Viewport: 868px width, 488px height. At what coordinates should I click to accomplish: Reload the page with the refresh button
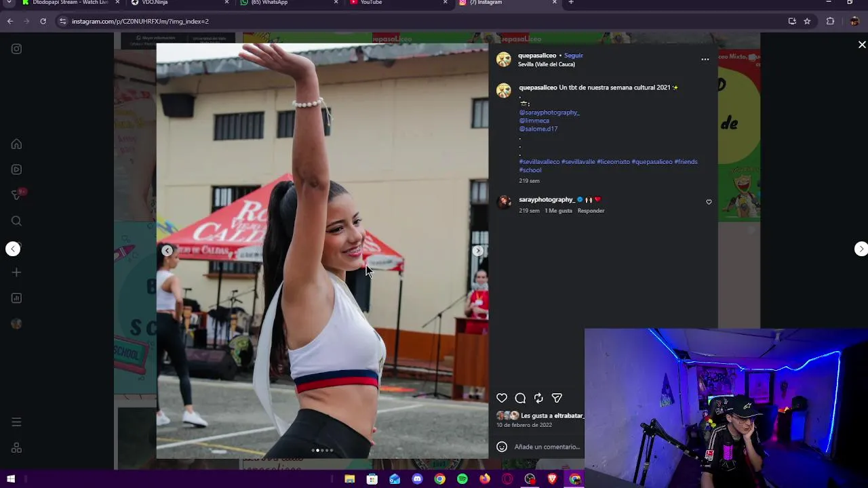43,21
